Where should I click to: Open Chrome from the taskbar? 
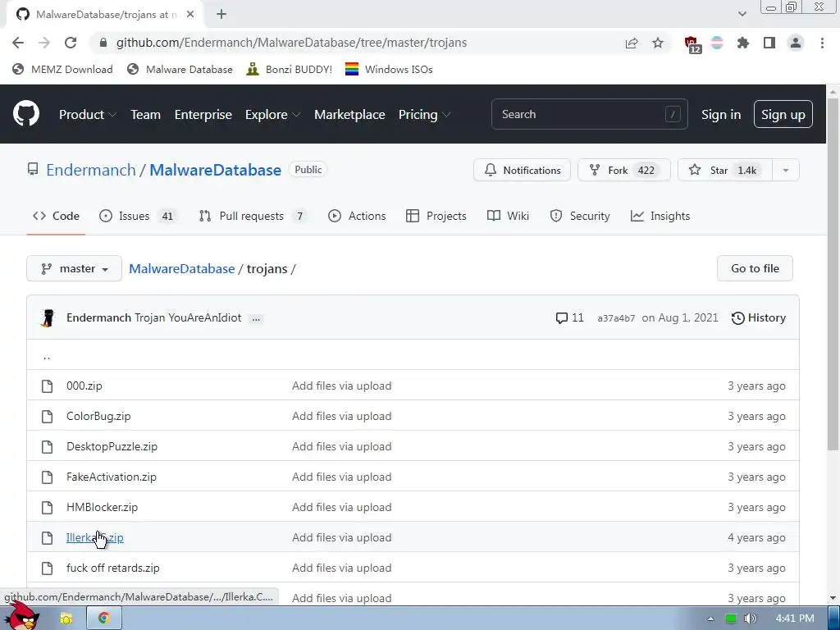point(104,619)
